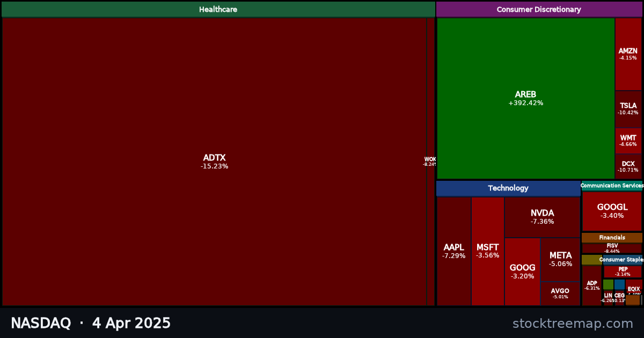
Task: Click the olive sector header above ADP
Action: pos(592,260)
